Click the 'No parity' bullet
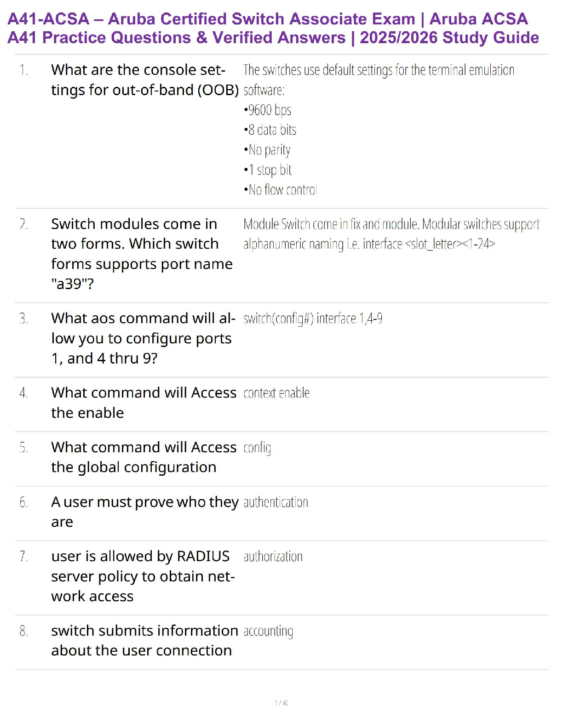Image resolution: width=563 pixels, height=728 pixels. [268, 150]
